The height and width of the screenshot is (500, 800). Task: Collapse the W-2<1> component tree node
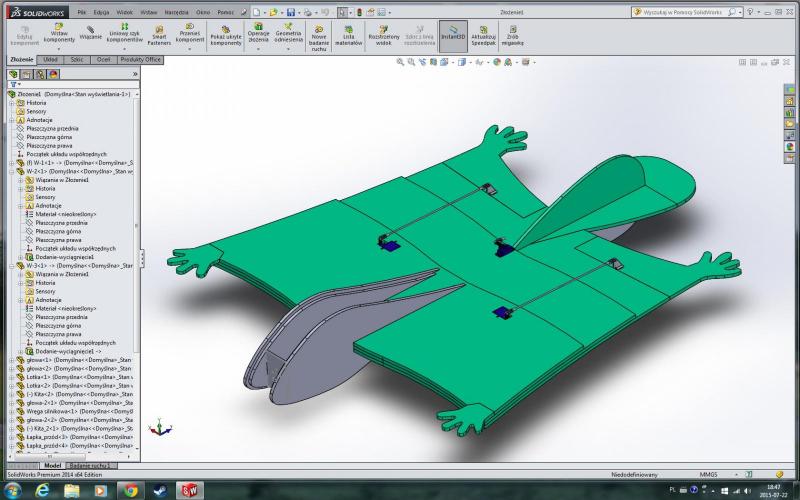coord(11,171)
